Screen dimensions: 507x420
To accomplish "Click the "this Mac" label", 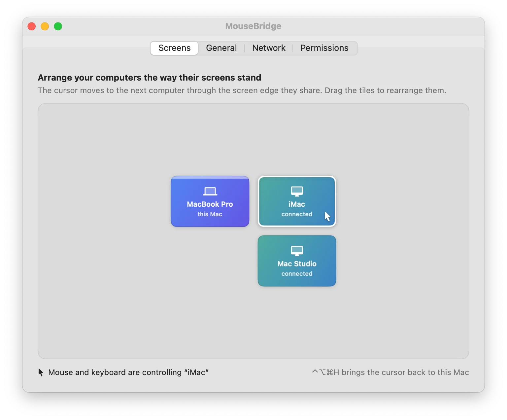I will [210, 214].
